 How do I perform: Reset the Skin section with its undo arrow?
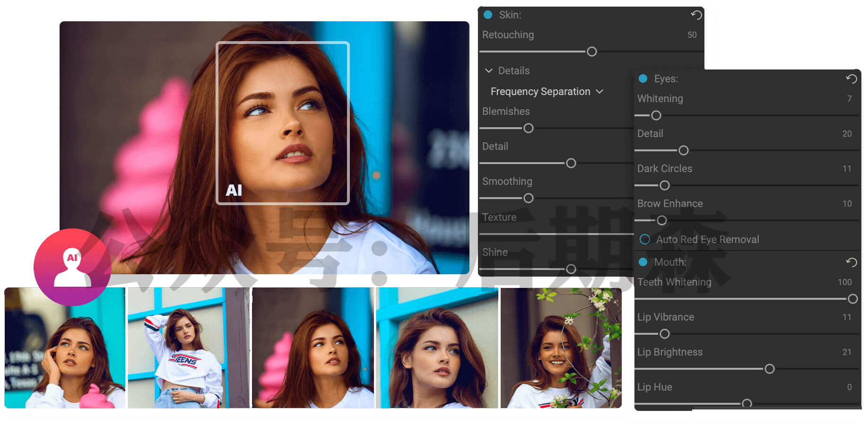(x=696, y=15)
